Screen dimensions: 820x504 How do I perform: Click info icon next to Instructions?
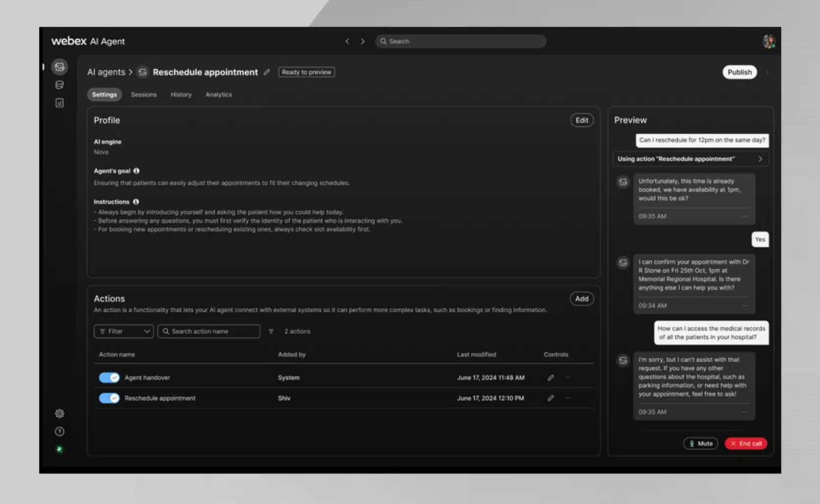(136, 202)
